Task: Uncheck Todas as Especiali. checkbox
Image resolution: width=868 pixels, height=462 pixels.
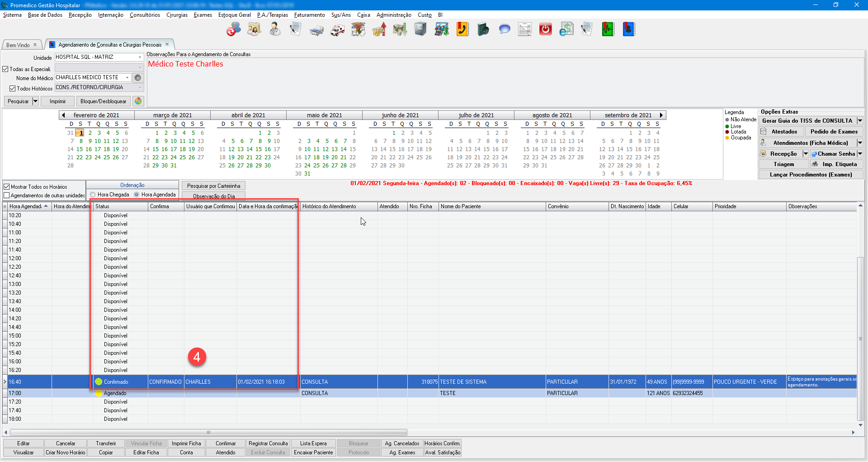Action: click(6, 69)
